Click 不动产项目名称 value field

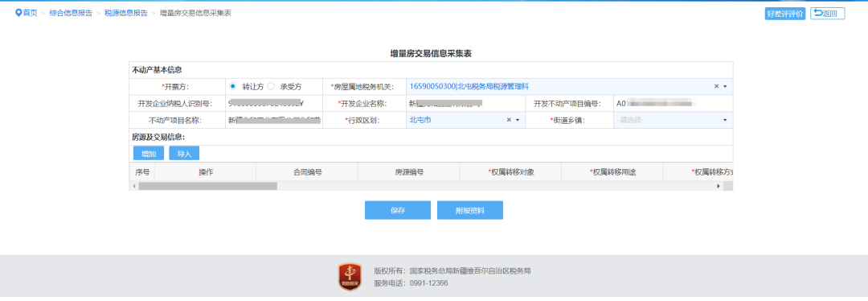click(274, 120)
